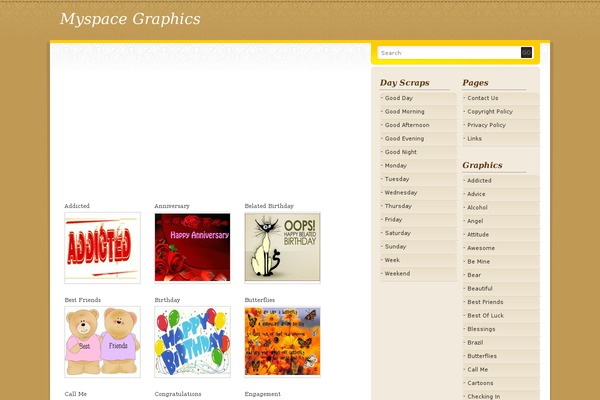600x400 pixels.
Task: Select Saturday in Day Scraps
Action: [x=398, y=233]
